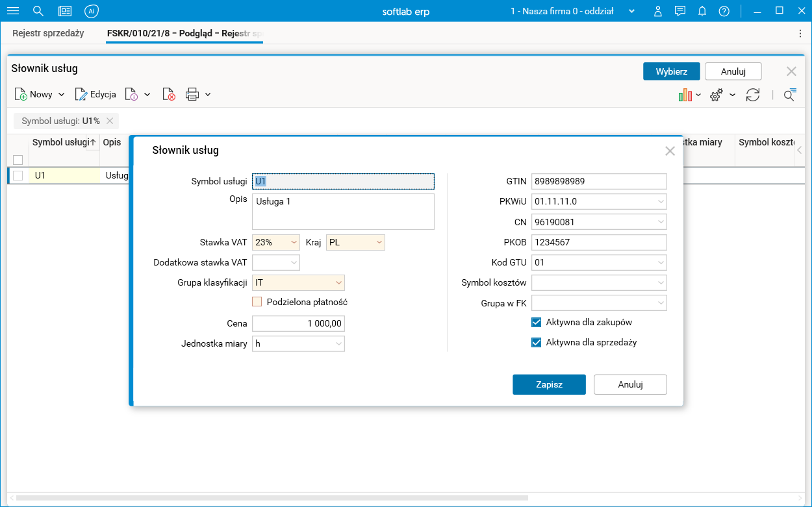Click Anuluj next to Wybierz
812x507 pixels.
tap(733, 71)
